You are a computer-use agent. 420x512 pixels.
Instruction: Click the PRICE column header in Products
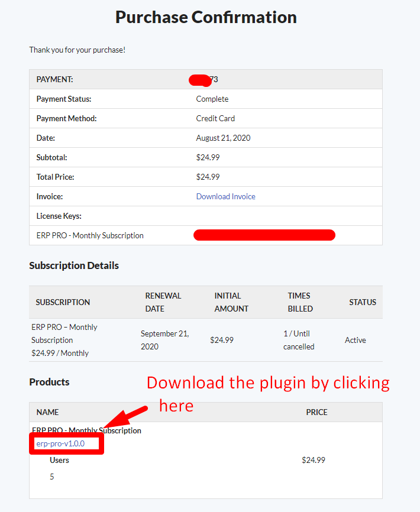(x=316, y=412)
